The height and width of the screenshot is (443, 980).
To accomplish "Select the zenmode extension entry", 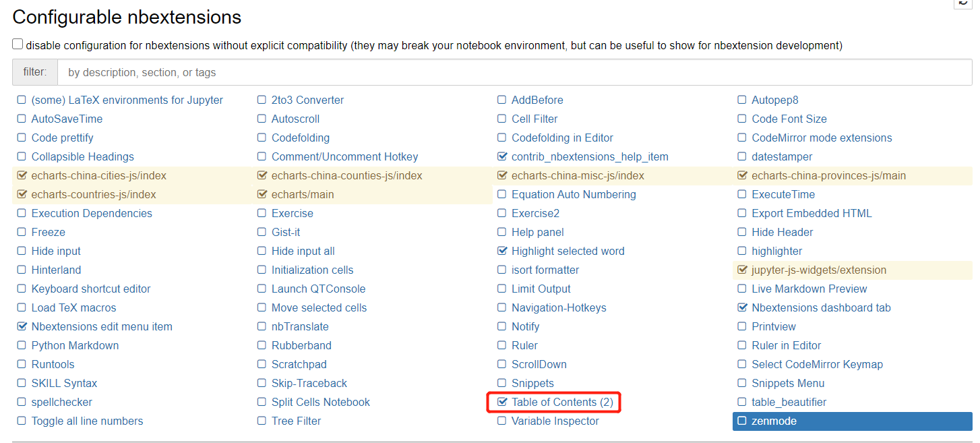I will [x=774, y=421].
